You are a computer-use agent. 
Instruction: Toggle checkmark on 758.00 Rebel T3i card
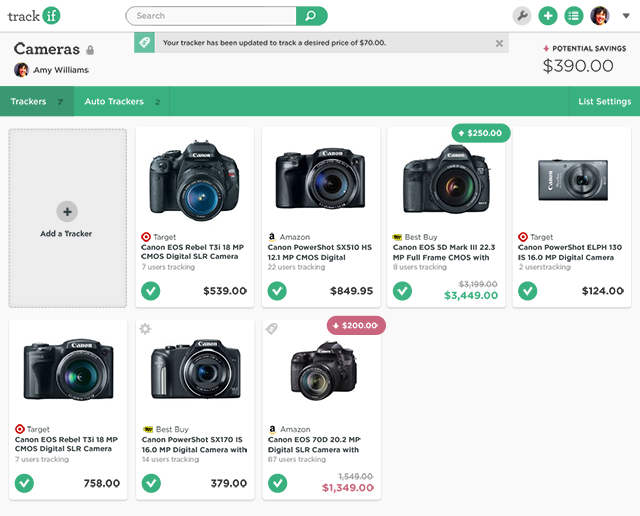click(24, 483)
